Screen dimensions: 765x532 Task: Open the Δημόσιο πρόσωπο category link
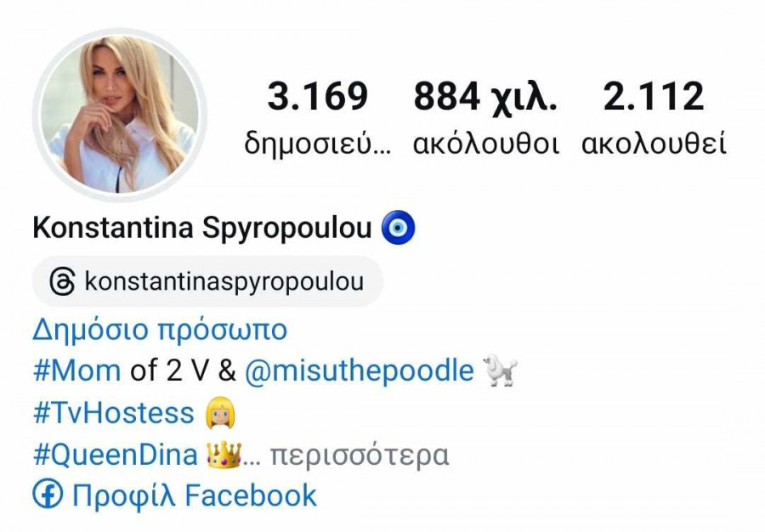point(160,329)
